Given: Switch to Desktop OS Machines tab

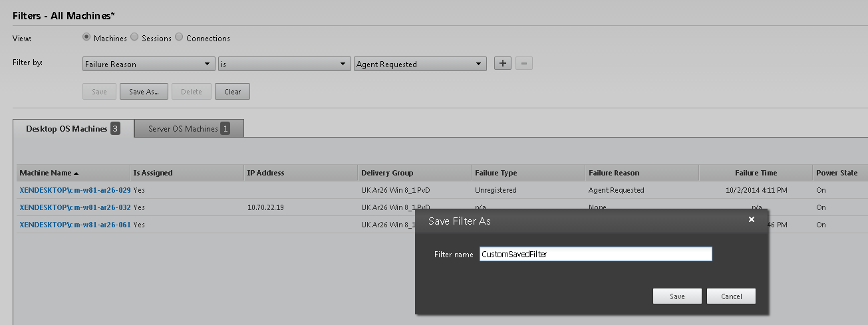Looking at the screenshot, I should 72,129.
